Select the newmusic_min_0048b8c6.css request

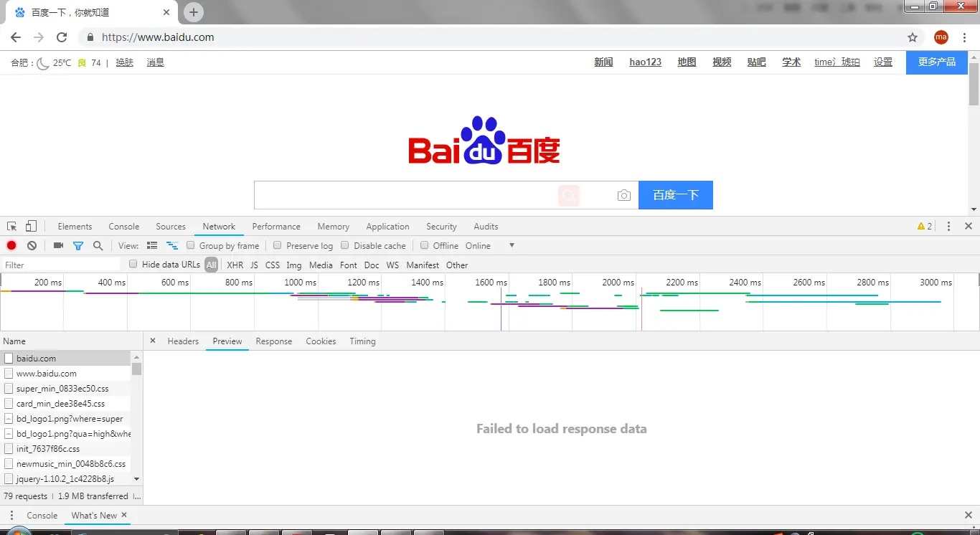pyautogui.click(x=65, y=463)
